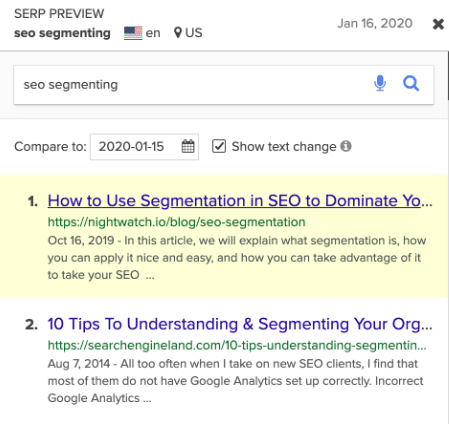The height and width of the screenshot is (427, 449).
Task: Open the calendar date picker icon
Action: click(188, 146)
